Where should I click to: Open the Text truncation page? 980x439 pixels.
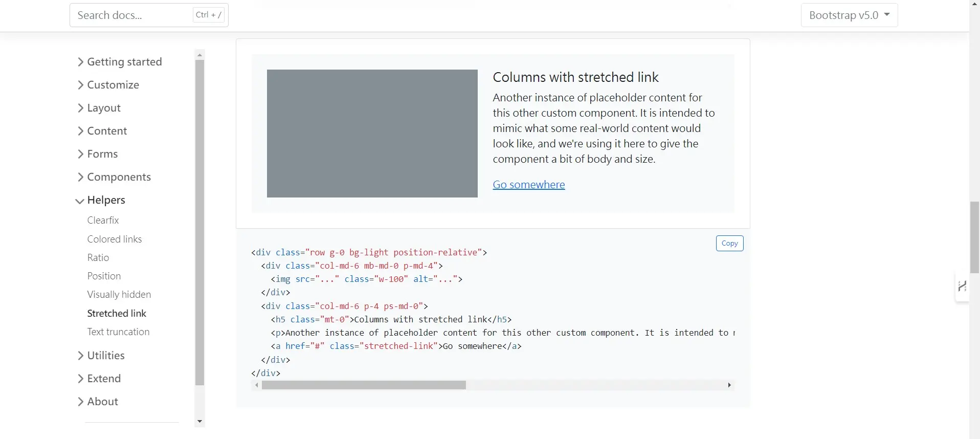click(x=118, y=332)
